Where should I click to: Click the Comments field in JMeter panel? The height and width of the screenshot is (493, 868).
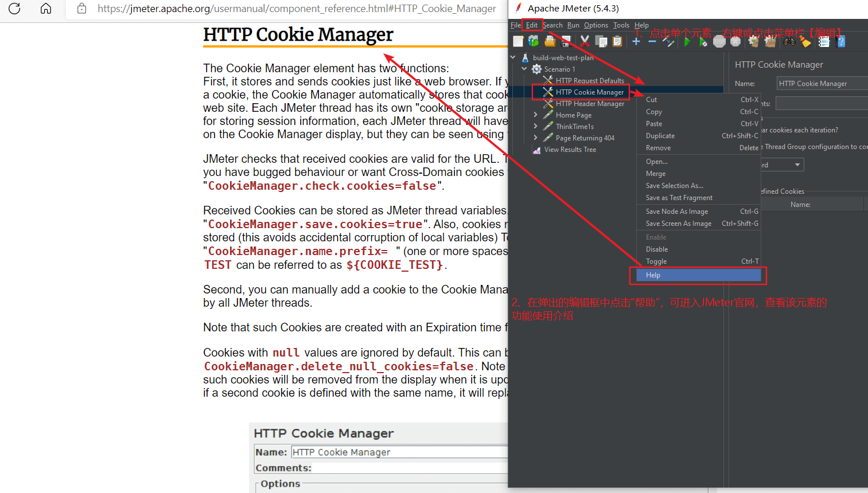click(822, 103)
